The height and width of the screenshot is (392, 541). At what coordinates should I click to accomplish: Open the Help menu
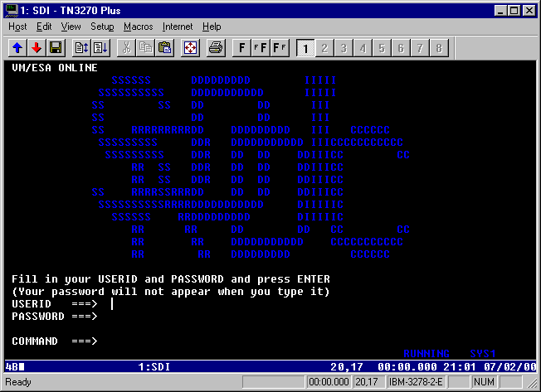[x=212, y=27]
